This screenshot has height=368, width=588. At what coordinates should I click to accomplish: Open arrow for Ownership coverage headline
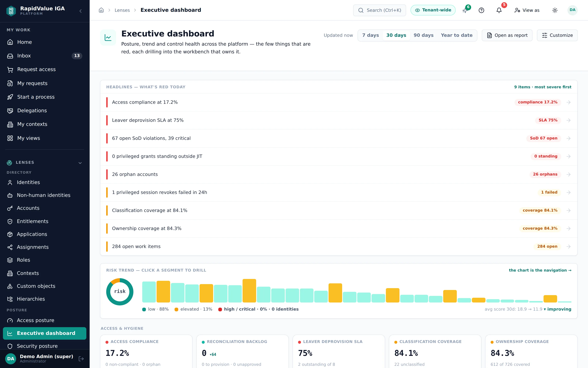pos(569,228)
